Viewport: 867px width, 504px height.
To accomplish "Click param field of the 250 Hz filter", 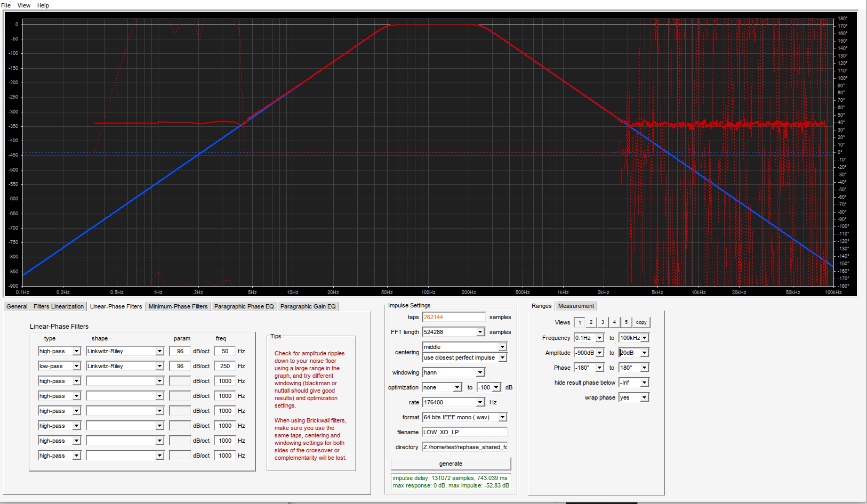I will pos(180,366).
